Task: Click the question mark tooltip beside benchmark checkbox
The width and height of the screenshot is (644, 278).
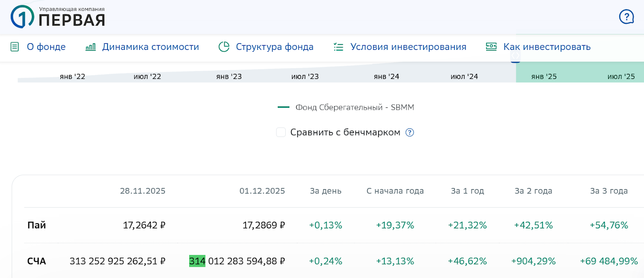Action: pos(409,132)
